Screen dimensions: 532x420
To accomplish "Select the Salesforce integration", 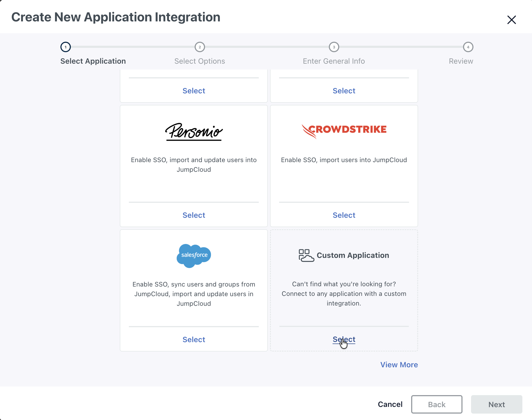I will tap(194, 339).
